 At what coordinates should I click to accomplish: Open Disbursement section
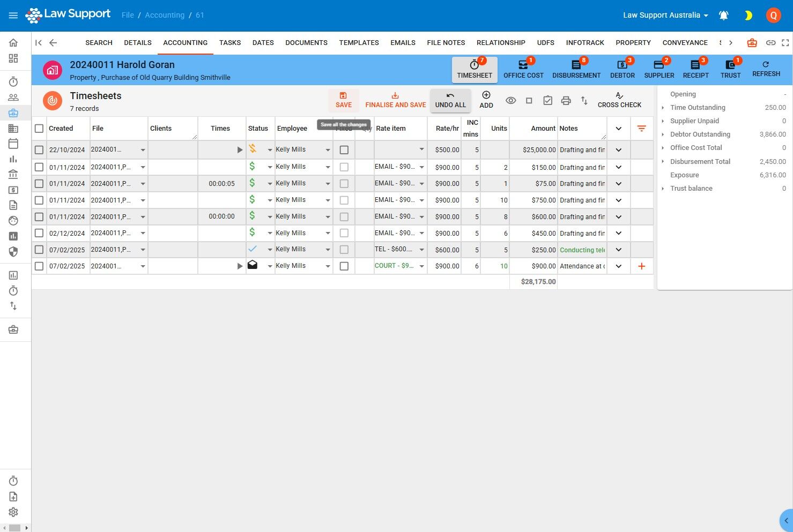click(x=576, y=70)
